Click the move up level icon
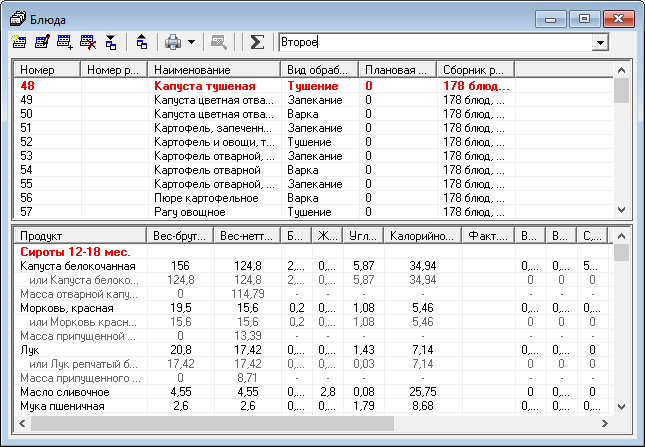 141,42
